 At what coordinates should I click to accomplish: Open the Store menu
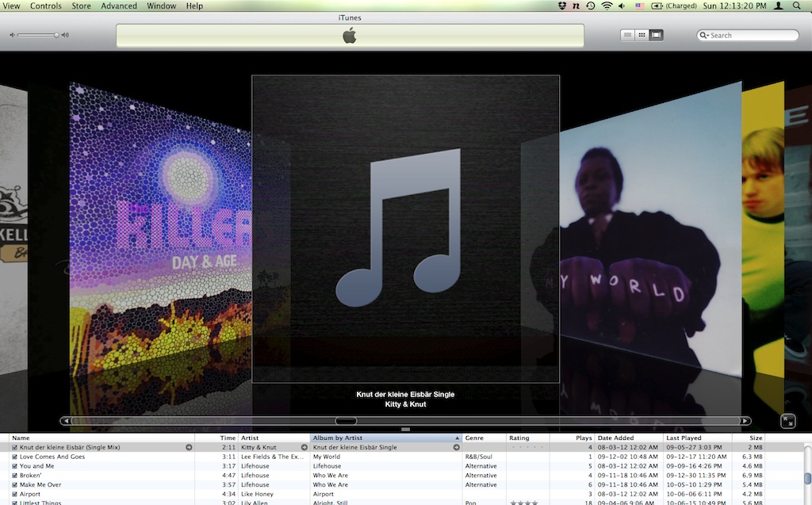81,6
